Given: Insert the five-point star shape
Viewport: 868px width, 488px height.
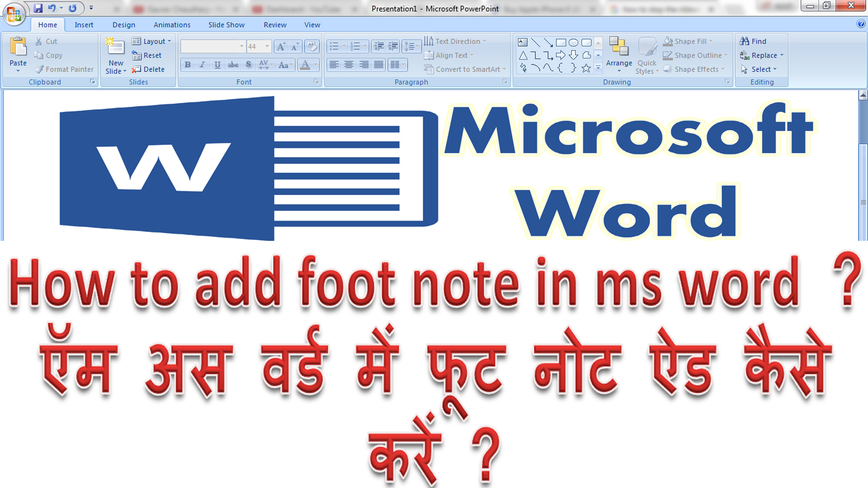Looking at the screenshot, I should (x=586, y=67).
